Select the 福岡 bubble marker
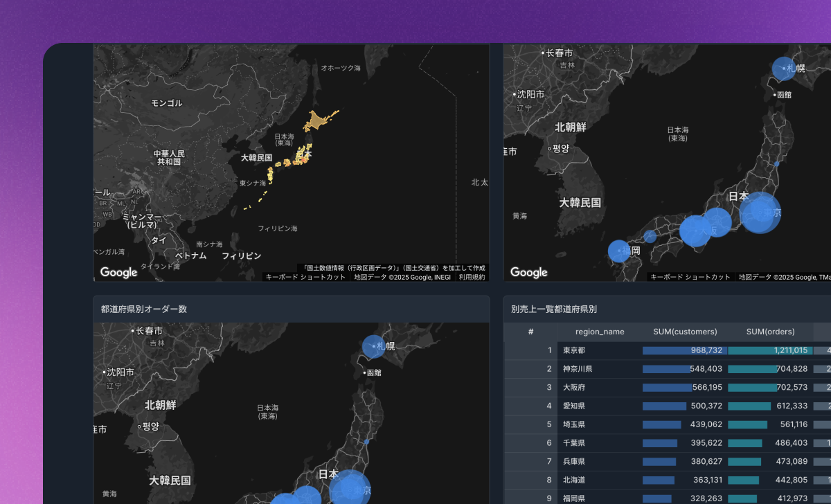The image size is (831, 504). tap(618, 249)
